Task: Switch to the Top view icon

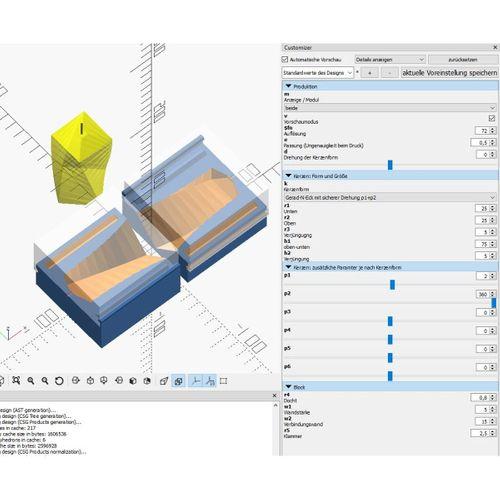Action: pyautogui.click(x=90, y=380)
